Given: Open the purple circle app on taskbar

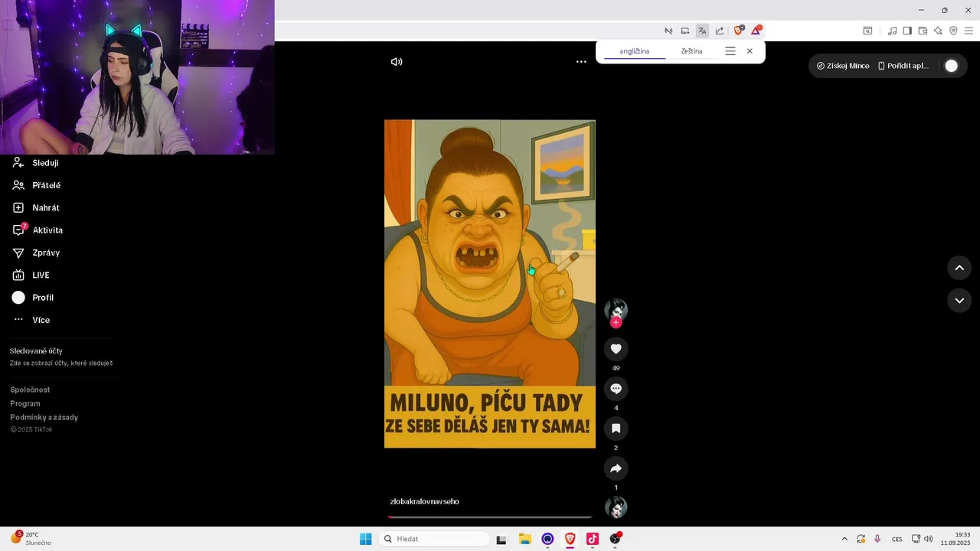Looking at the screenshot, I should [547, 539].
